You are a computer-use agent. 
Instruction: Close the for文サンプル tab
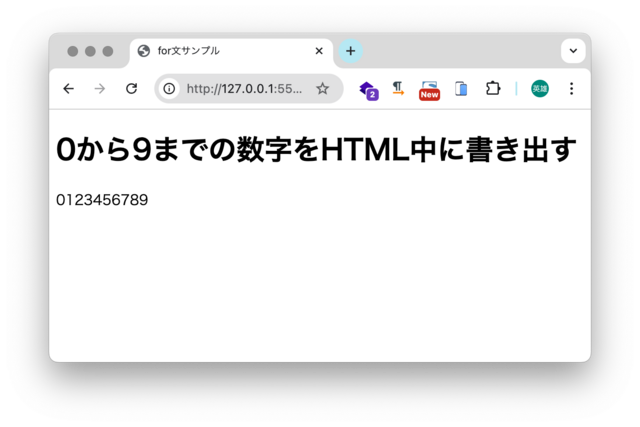[x=319, y=51]
